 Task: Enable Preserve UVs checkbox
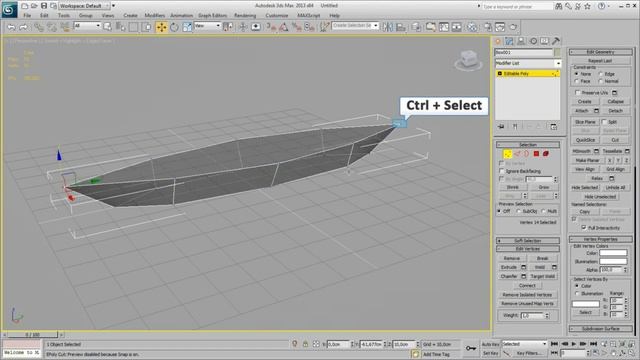point(578,93)
